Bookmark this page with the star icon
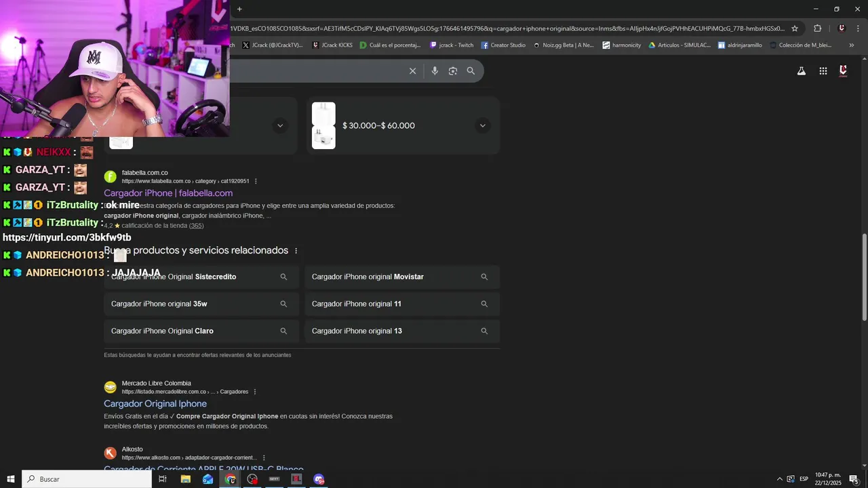 795,28
